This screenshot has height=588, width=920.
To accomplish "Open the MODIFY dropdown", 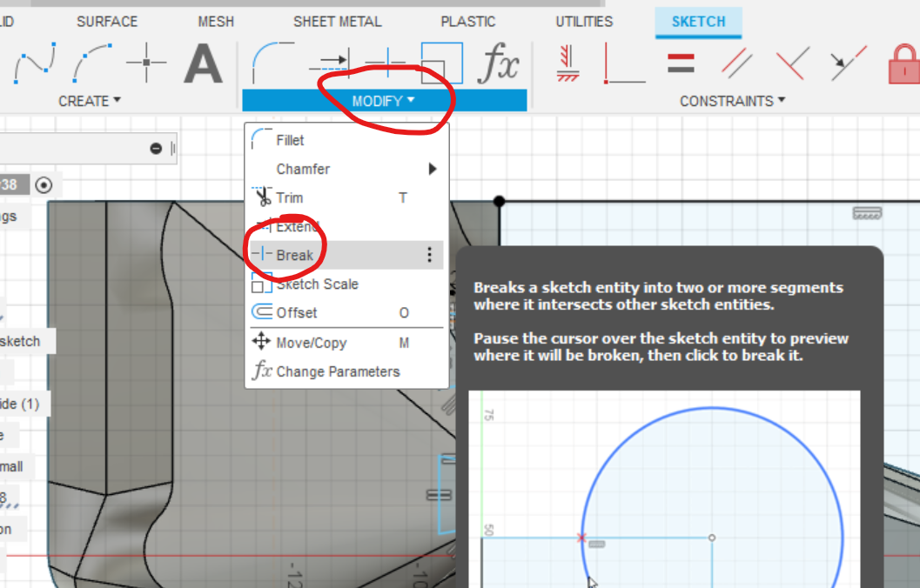I will click(384, 101).
